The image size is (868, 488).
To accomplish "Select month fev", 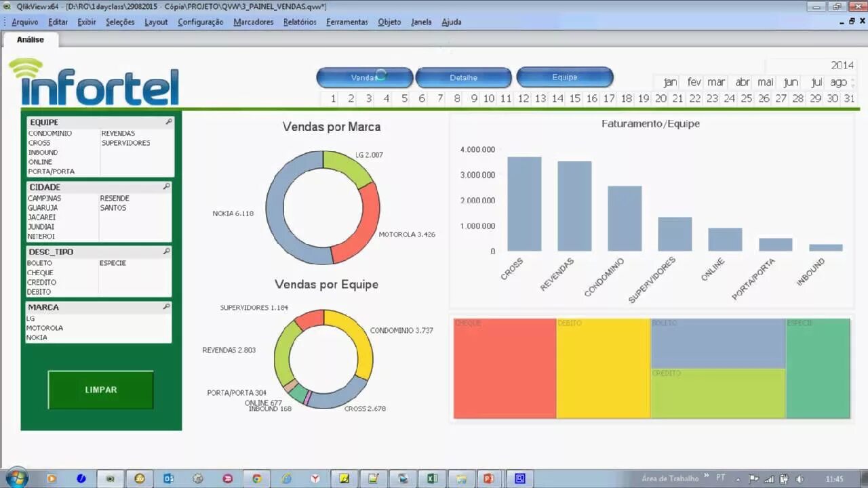I will (x=694, y=82).
